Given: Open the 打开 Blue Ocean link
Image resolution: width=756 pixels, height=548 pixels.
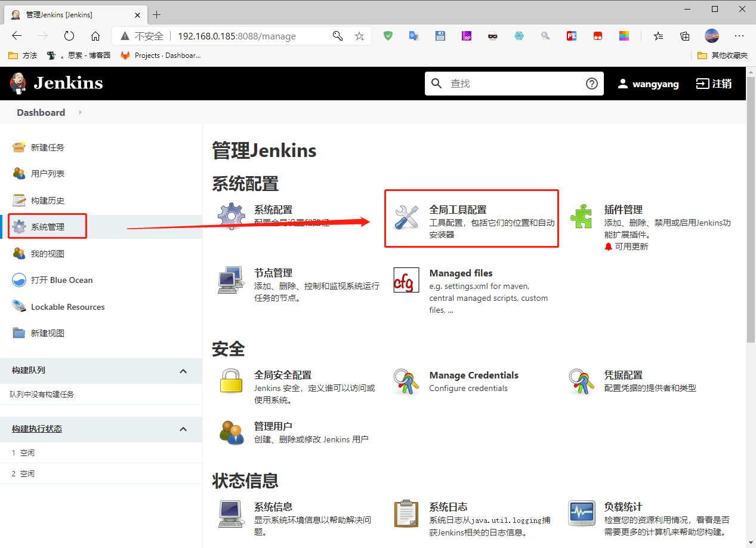Looking at the screenshot, I should click(x=62, y=280).
